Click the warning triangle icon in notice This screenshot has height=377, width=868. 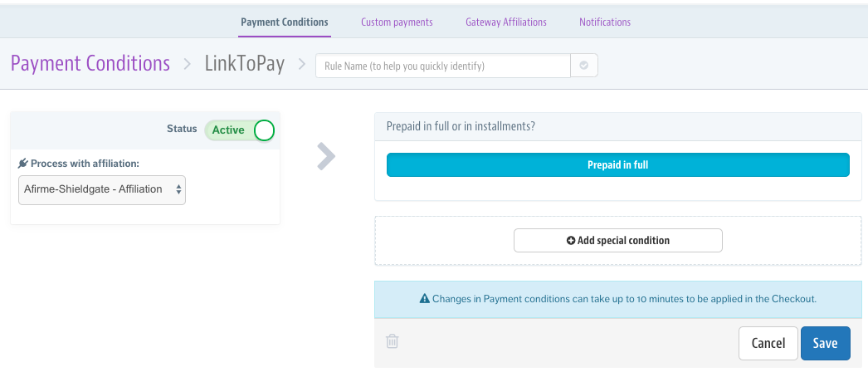425,299
